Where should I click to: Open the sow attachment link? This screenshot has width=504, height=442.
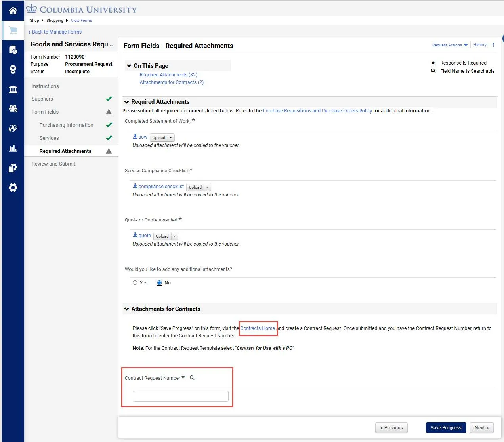coord(143,137)
